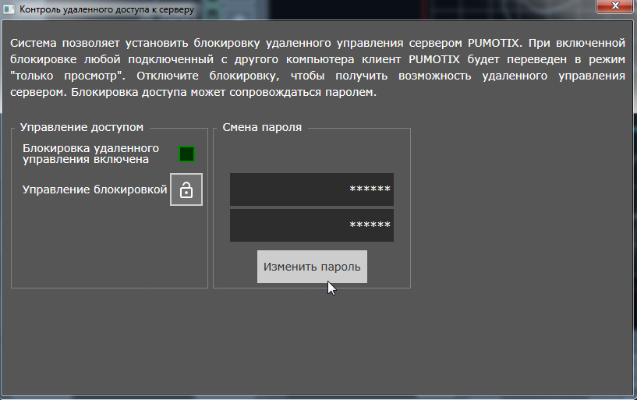Click the 'Изменить пароль' button
Viewport: 637px width, 400px height.
coord(312,266)
